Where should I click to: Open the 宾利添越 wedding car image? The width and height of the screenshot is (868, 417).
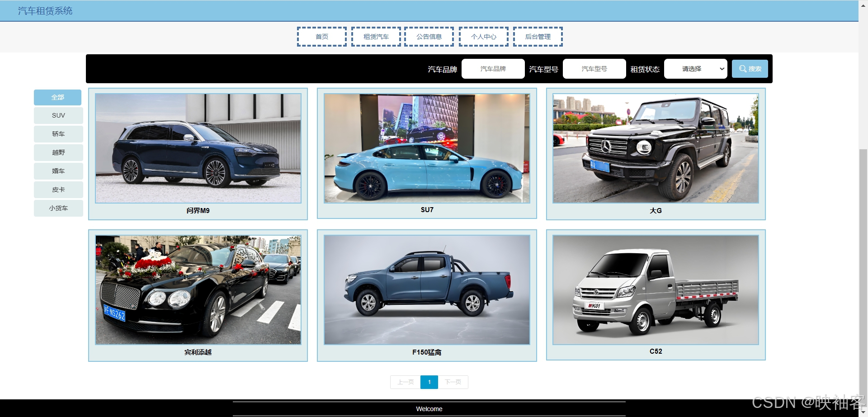[x=198, y=290]
